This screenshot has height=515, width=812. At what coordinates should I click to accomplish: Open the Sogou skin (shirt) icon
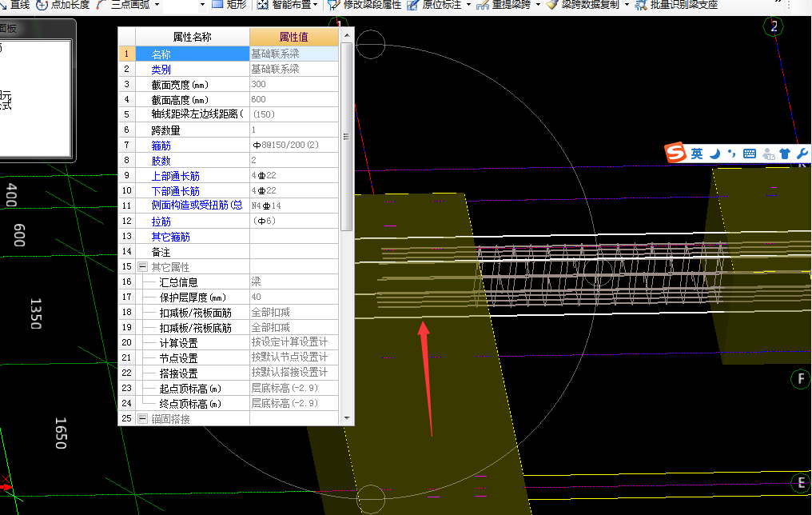[x=785, y=154]
